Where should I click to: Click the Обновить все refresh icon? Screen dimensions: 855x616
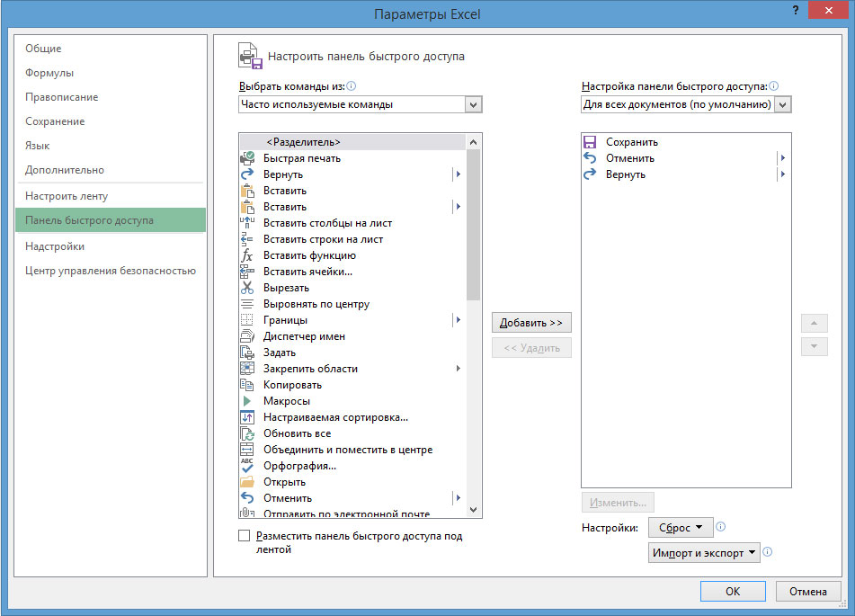click(x=247, y=433)
